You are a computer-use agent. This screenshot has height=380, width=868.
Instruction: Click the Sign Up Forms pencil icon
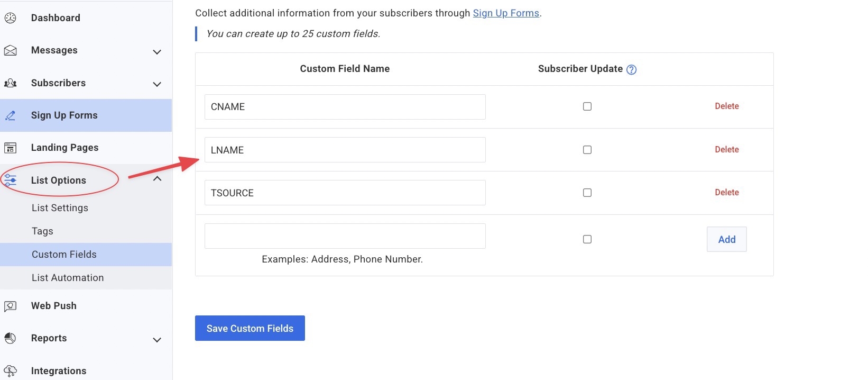coord(10,115)
